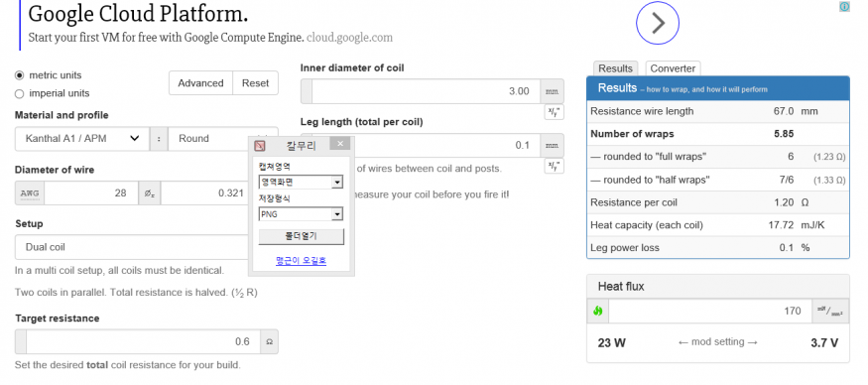Screen dimensions: 868x385
Task: Click the green flame heat flux icon
Action: (x=598, y=311)
